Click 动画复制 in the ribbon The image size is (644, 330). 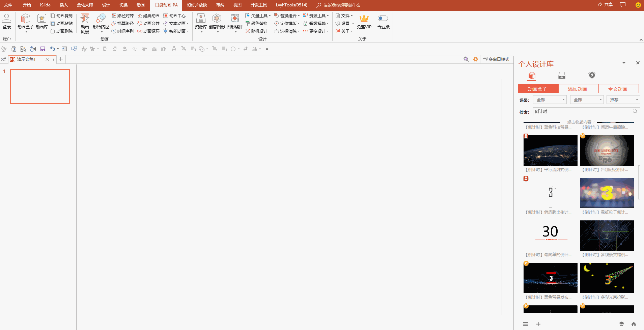[x=62, y=16]
